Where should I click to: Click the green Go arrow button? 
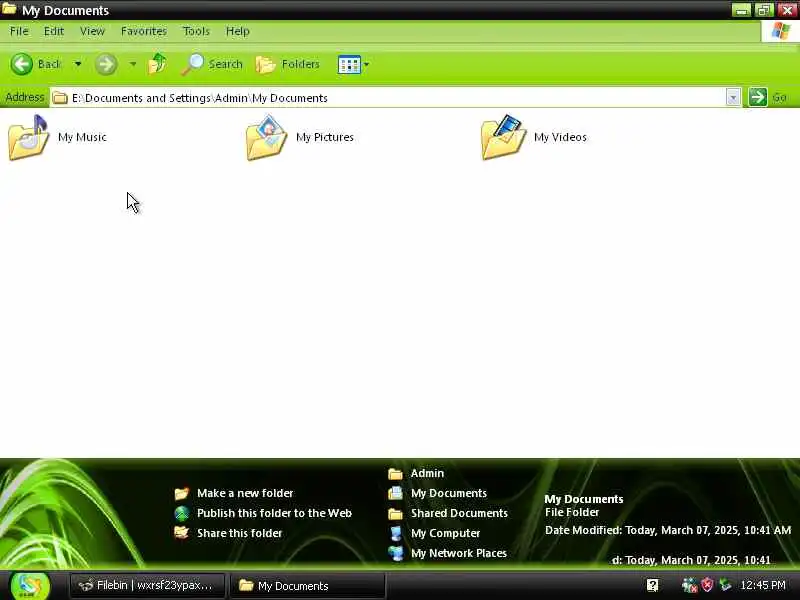(x=758, y=97)
